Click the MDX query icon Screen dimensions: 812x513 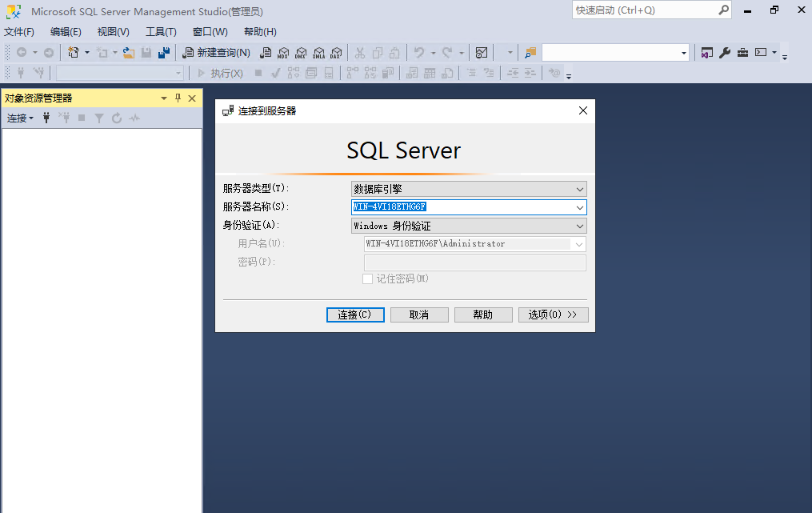[283, 52]
